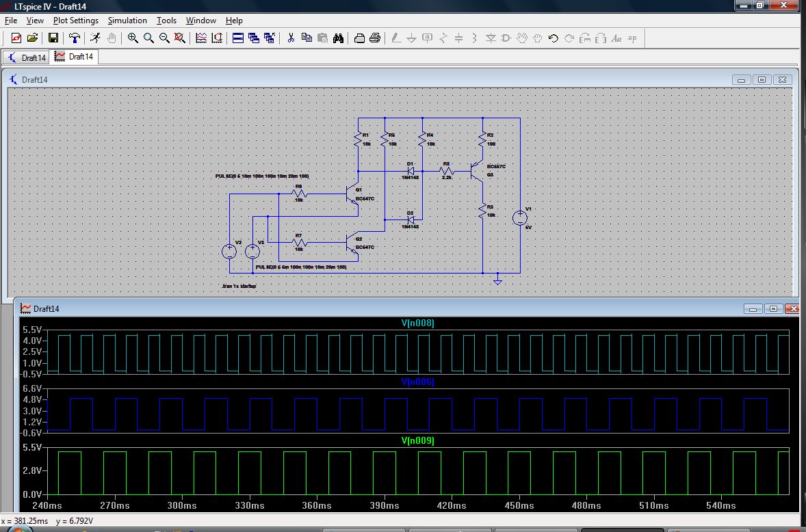806x532 pixels.
Task: Click the Find binoculars icon
Action: (x=338, y=38)
